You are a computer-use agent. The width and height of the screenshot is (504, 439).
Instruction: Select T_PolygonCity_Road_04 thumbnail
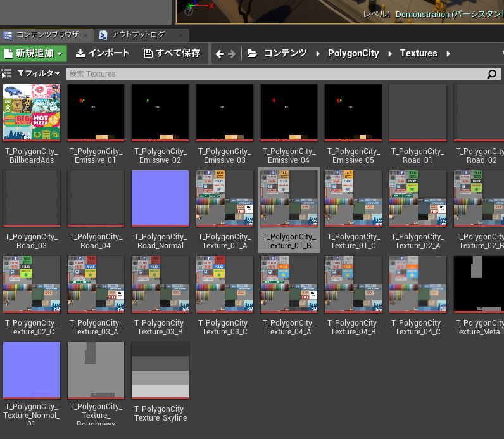pos(96,198)
